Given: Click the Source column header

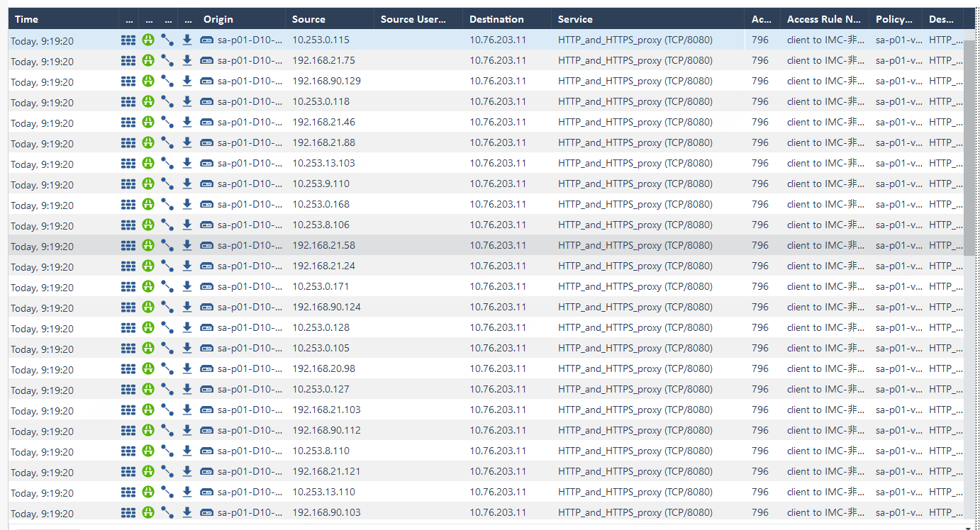Looking at the screenshot, I should 308,19.
